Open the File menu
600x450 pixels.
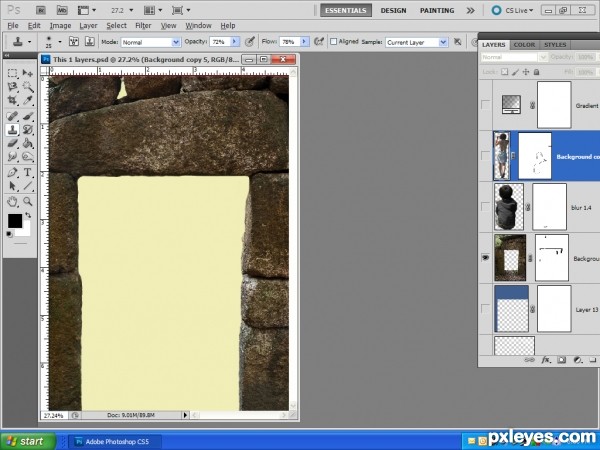tap(13, 26)
